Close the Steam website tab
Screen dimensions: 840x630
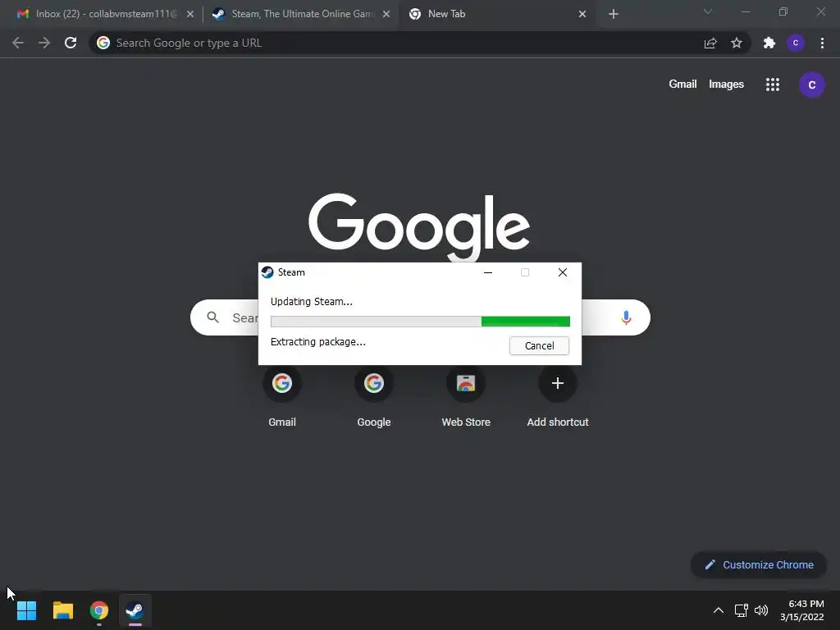(x=386, y=14)
